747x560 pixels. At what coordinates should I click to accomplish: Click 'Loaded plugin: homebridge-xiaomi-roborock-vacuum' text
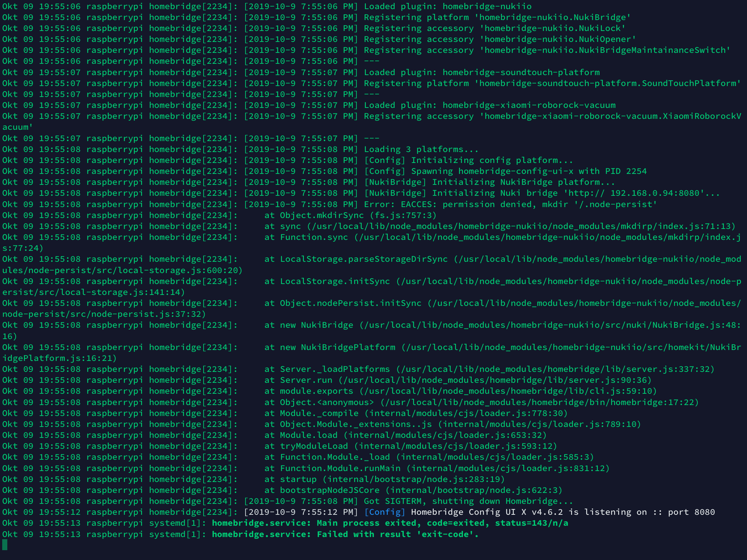[x=490, y=105]
